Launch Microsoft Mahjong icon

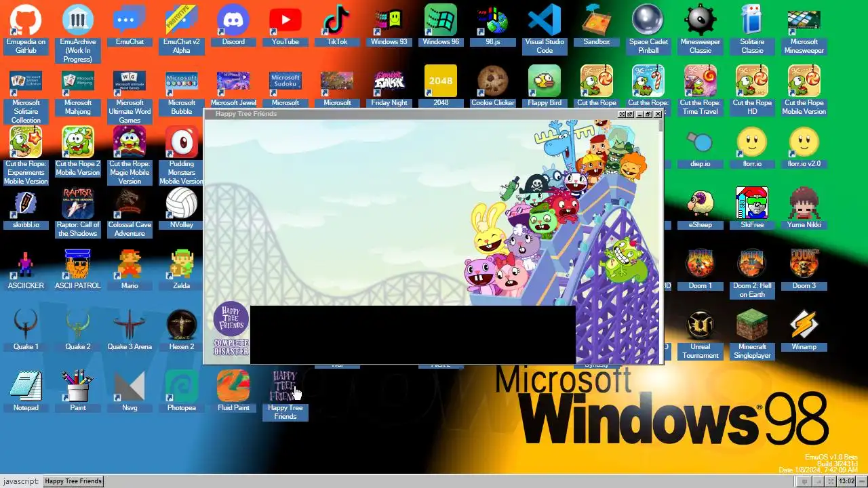(x=78, y=82)
